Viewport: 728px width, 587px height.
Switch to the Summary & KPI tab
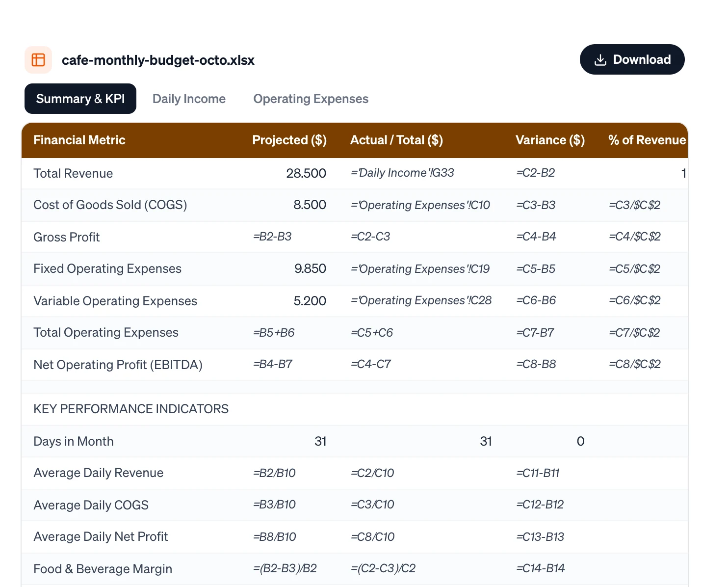[x=80, y=99]
